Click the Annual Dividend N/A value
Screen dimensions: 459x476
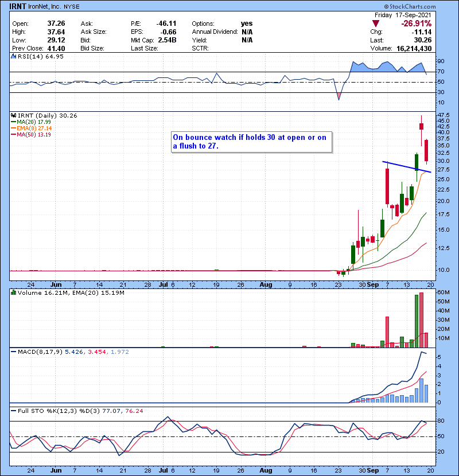(x=247, y=32)
